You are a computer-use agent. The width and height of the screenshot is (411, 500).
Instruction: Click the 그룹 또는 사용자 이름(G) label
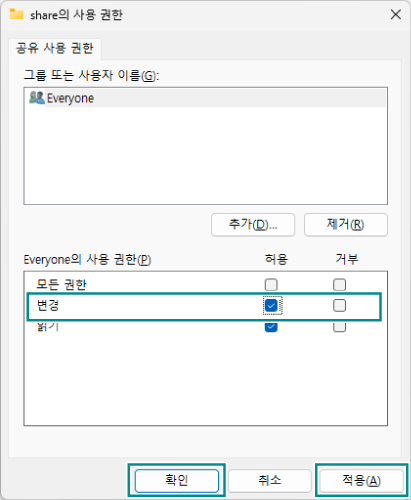coord(91,75)
